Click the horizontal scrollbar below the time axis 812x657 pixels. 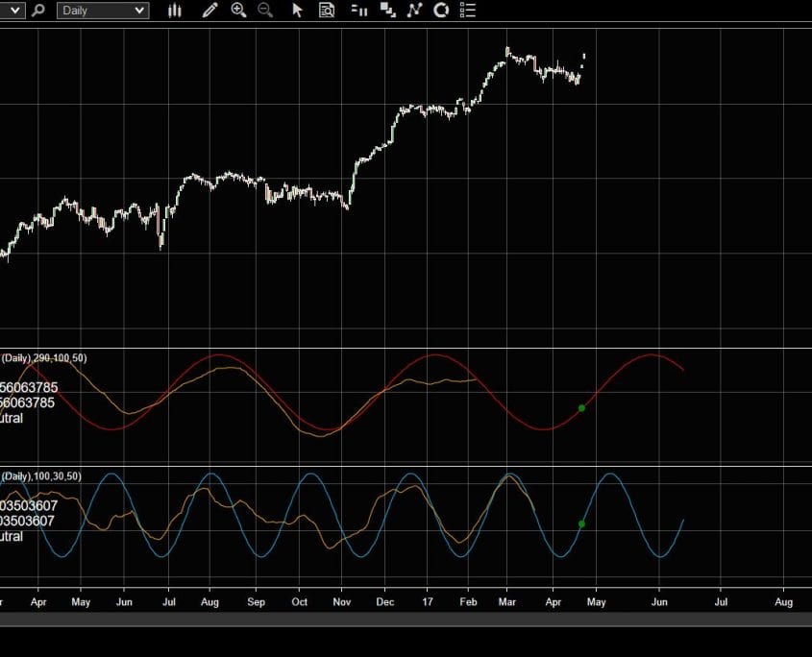pos(406,620)
